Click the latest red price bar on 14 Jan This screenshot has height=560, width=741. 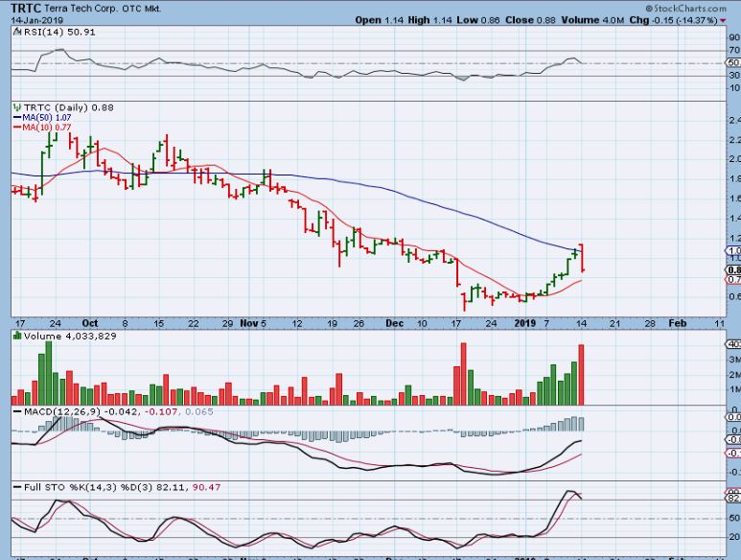[x=583, y=258]
